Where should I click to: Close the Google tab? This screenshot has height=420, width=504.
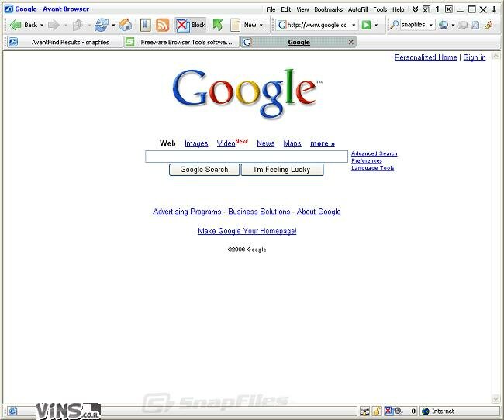350,42
